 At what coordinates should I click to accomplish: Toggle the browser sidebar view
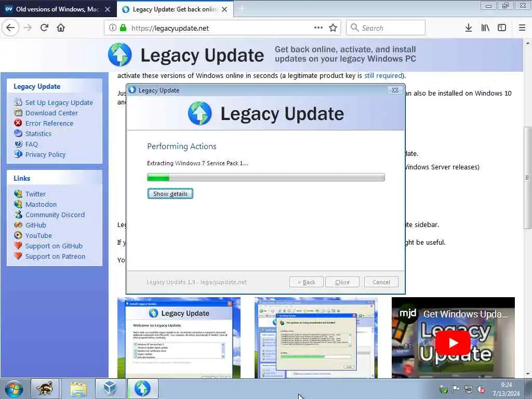pyautogui.click(x=502, y=28)
